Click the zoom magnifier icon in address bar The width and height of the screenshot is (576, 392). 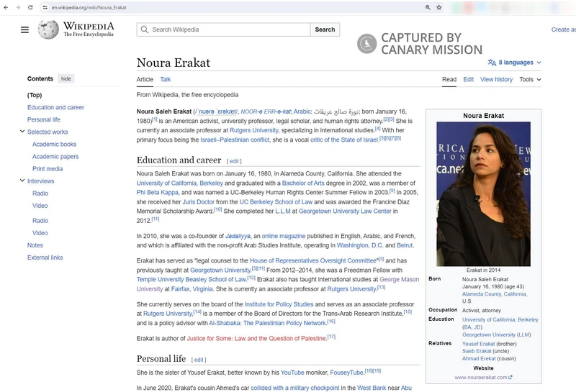point(428,7)
